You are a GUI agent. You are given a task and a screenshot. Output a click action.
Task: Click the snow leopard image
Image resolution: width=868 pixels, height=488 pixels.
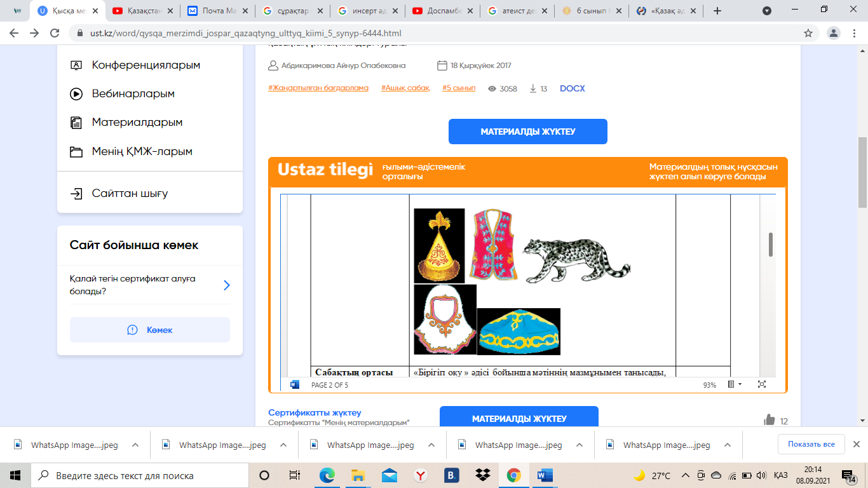[576, 259]
